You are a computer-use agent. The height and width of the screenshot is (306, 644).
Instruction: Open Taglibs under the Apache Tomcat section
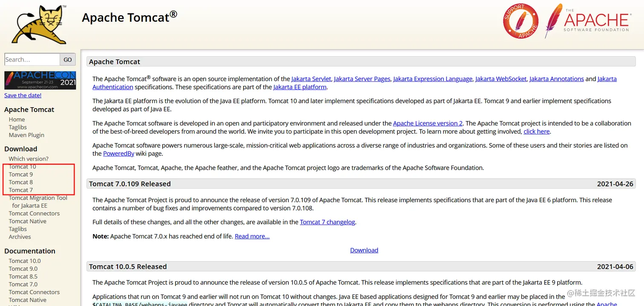[x=18, y=127]
